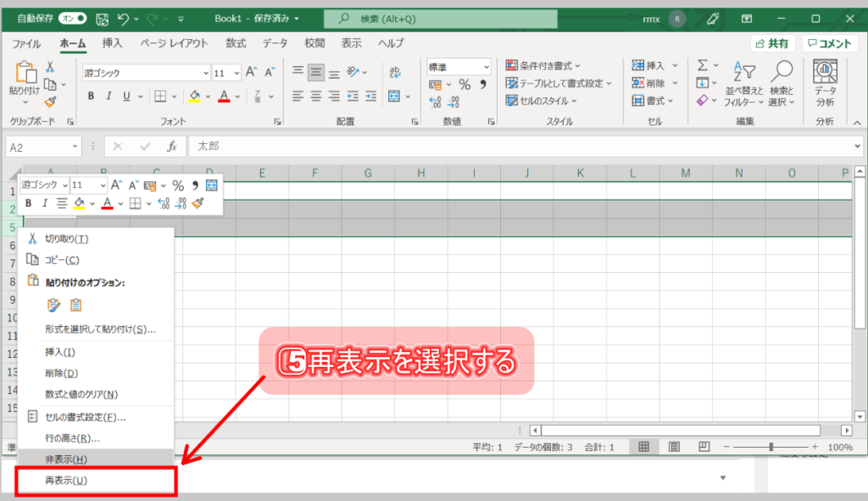The image size is (868, 501).
Task: Toggle Bold in the ribbon font group
Action: coord(90,96)
